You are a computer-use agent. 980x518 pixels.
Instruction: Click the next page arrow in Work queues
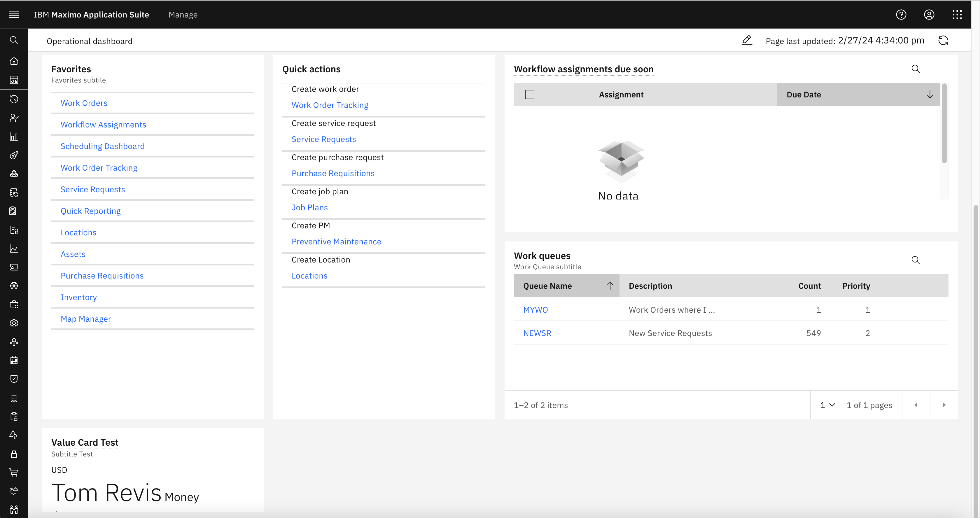click(944, 405)
